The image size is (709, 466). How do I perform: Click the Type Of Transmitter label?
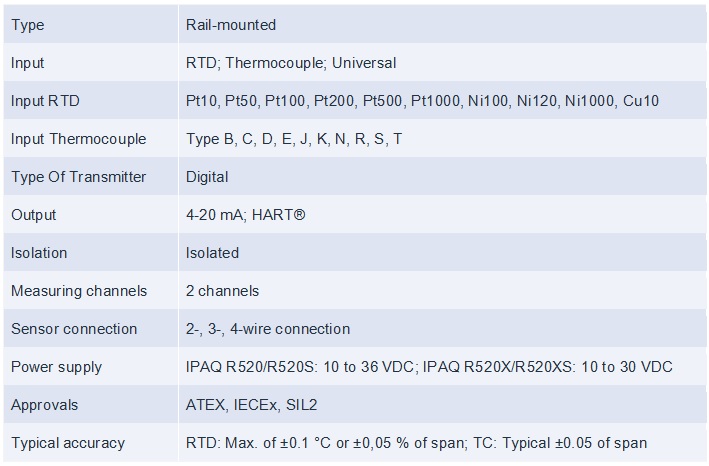pos(79,177)
